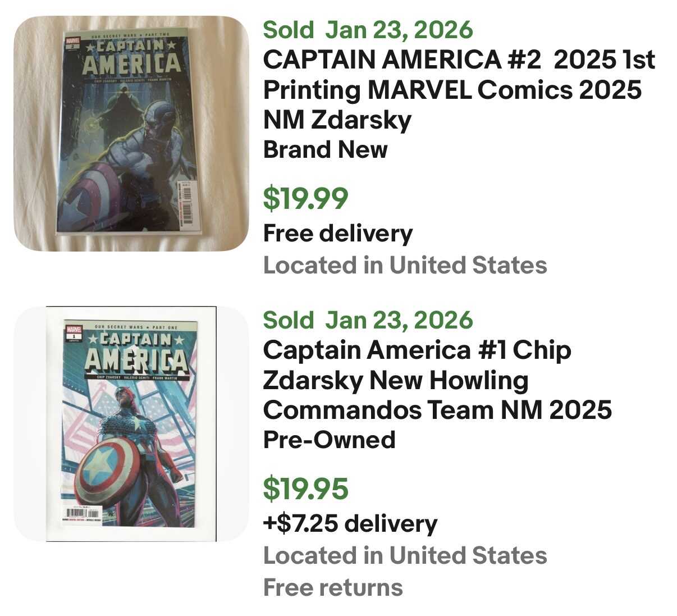Select the "+$7.25 delivery" shipping cost

coord(350,523)
